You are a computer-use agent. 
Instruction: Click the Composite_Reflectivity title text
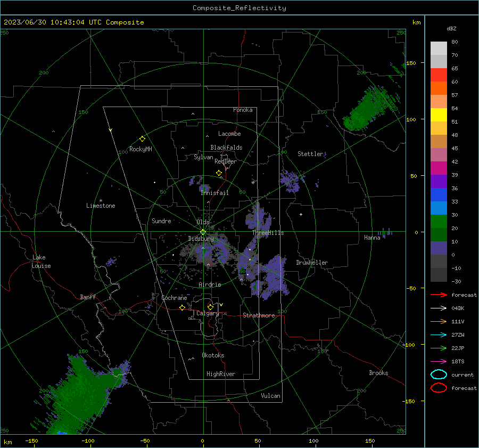click(240, 8)
